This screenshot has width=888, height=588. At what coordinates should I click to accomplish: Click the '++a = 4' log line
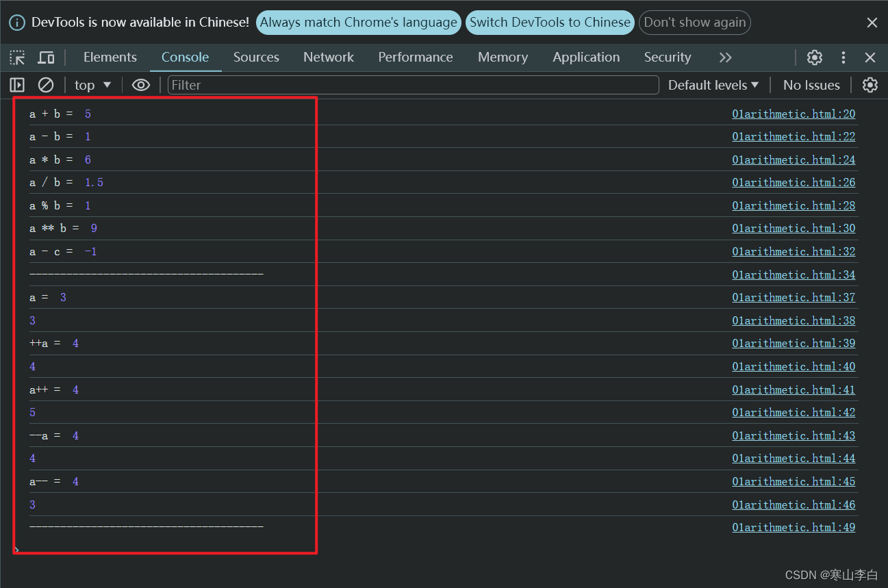[54, 344]
